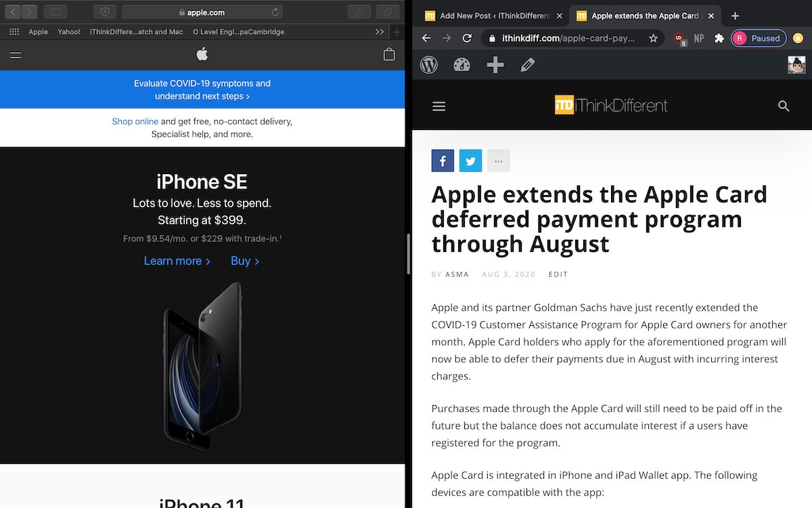Share the article on Twitter
The image size is (812, 508).
470,161
